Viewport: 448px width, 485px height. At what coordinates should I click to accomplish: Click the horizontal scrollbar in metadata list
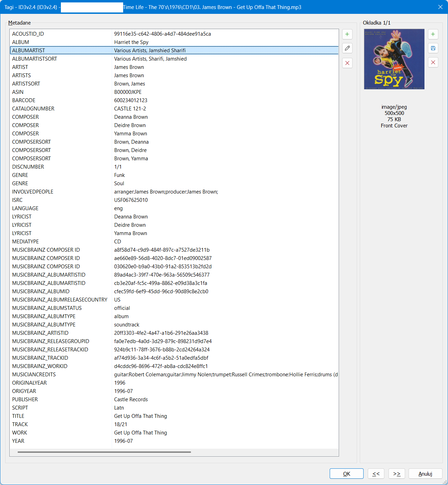tap(104, 452)
